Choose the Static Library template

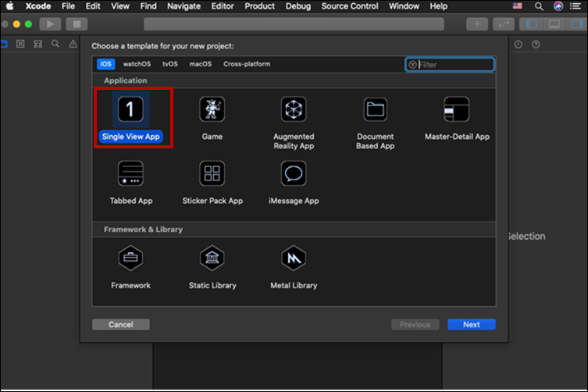pyautogui.click(x=212, y=267)
